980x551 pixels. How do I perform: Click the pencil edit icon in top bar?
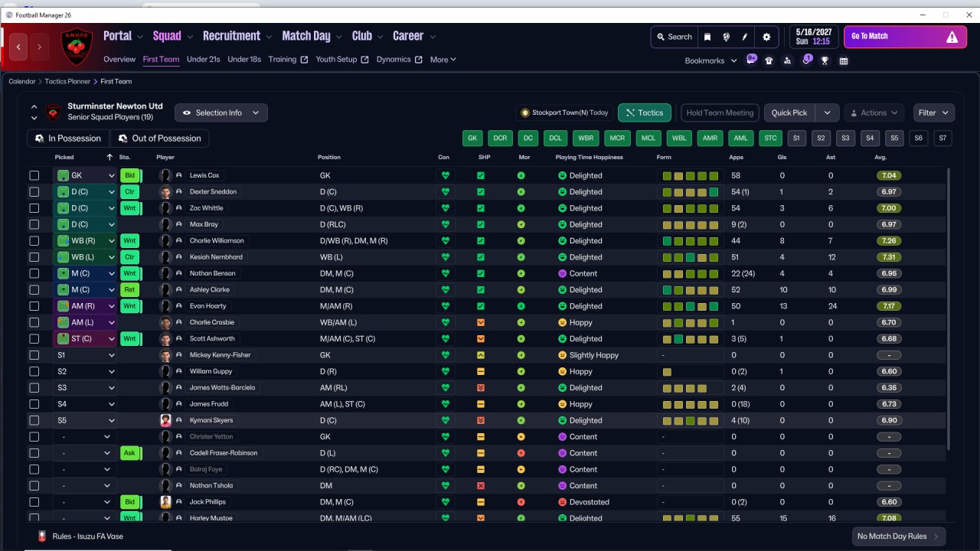pos(745,37)
